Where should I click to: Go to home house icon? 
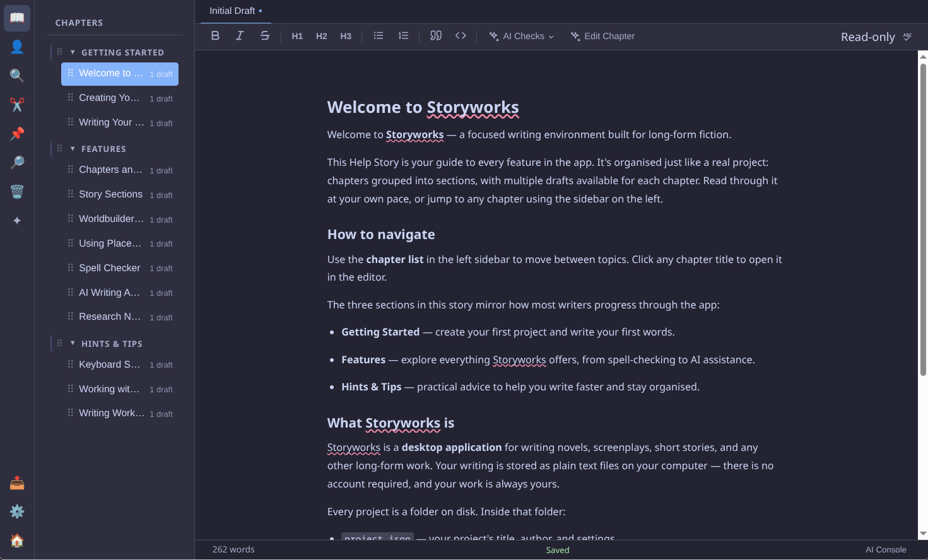(x=17, y=540)
